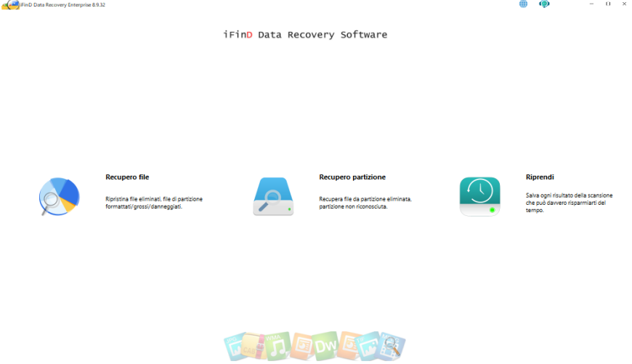
Task: Open the support chat icon in title bar
Action: tap(544, 4)
